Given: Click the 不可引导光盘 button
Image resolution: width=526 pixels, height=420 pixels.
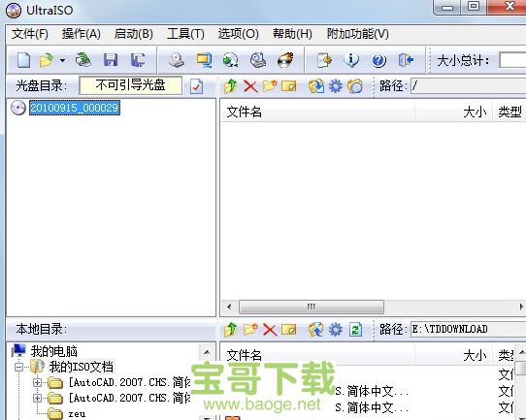Looking at the screenshot, I should click(130, 85).
